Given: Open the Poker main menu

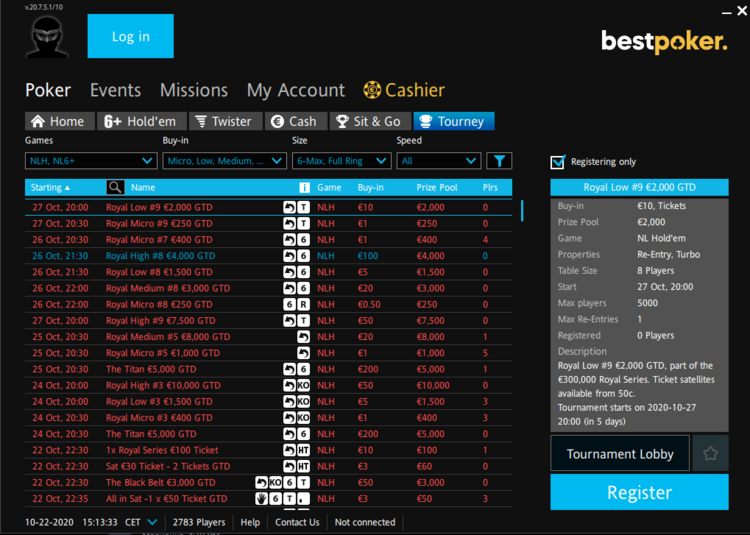Looking at the screenshot, I should click(x=48, y=90).
